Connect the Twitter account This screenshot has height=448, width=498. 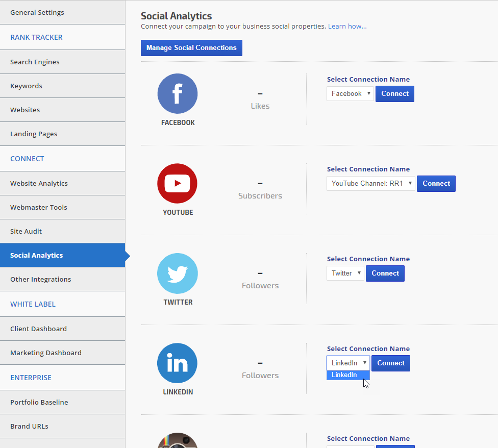tap(385, 273)
